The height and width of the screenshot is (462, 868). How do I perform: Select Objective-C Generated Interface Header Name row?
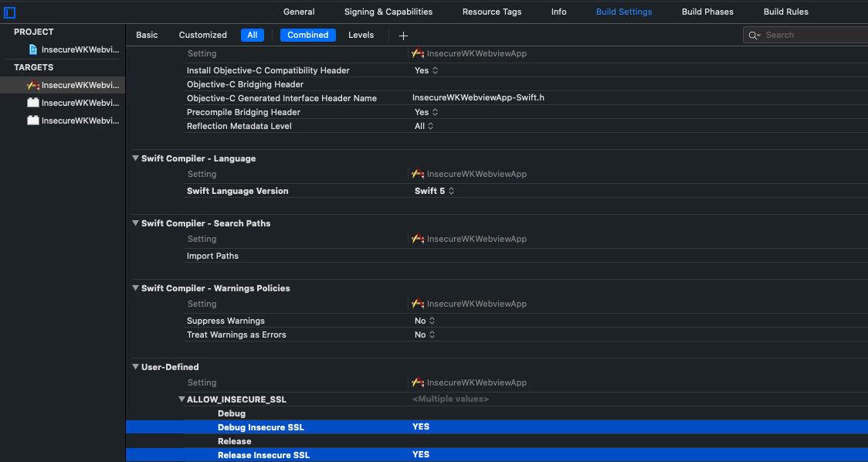[526, 98]
